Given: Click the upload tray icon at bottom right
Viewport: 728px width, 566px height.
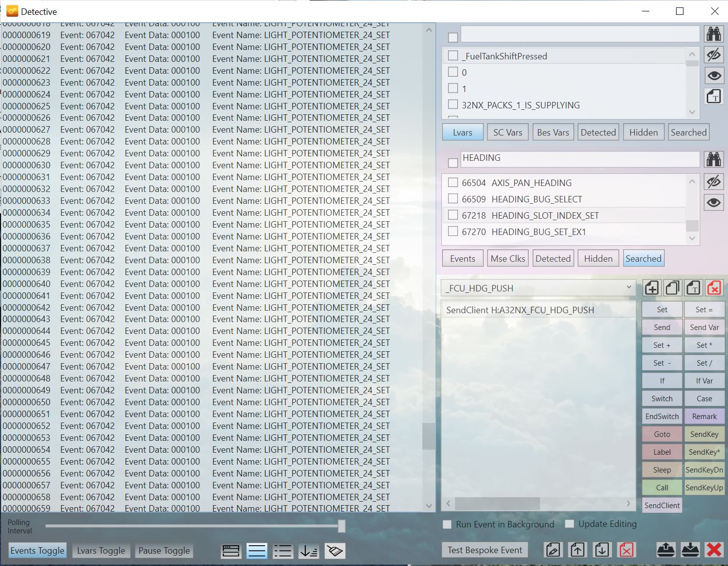Looking at the screenshot, I should (x=666, y=550).
